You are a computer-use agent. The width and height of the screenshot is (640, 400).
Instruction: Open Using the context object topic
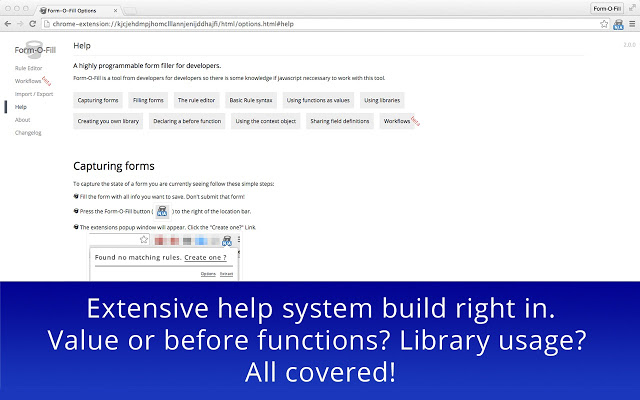pyautogui.click(x=266, y=121)
